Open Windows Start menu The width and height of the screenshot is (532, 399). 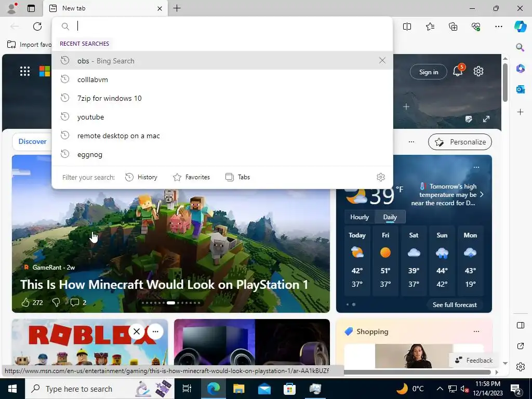click(12, 389)
